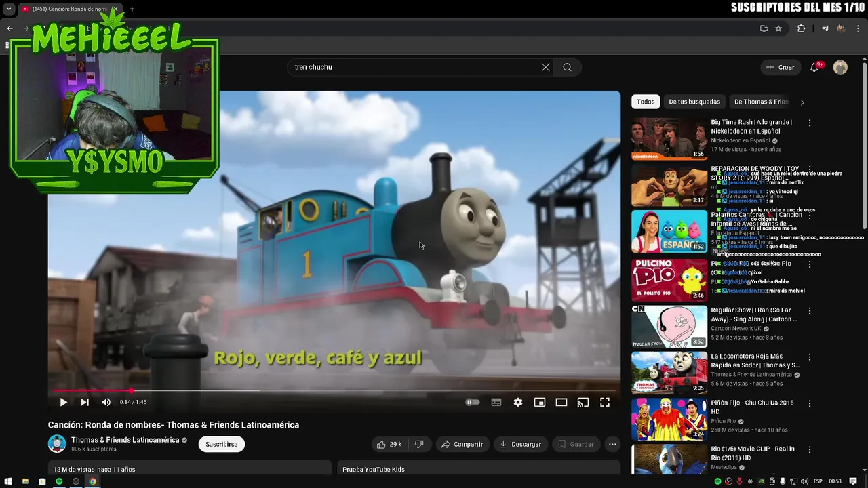Open the YouTube account avatar menu
The width and height of the screenshot is (868, 488).
840,67
